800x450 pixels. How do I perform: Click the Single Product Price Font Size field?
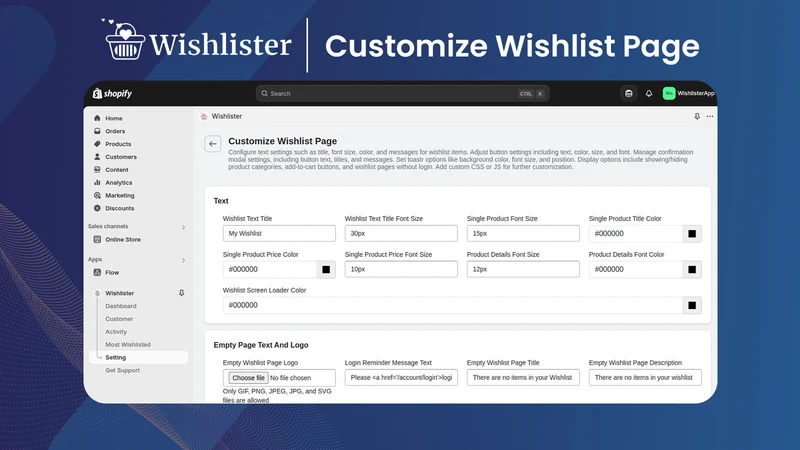point(401,269)
